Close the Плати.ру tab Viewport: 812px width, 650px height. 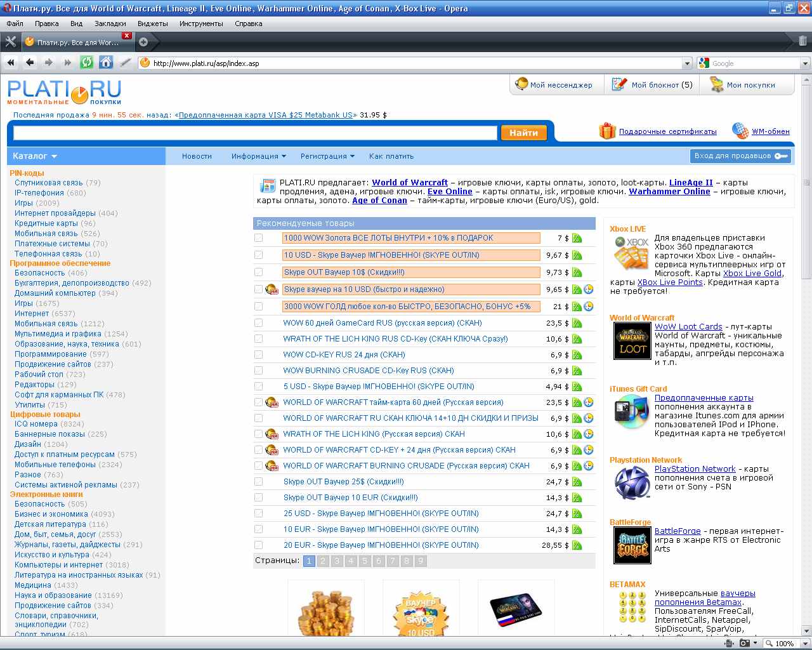point(126,36)
